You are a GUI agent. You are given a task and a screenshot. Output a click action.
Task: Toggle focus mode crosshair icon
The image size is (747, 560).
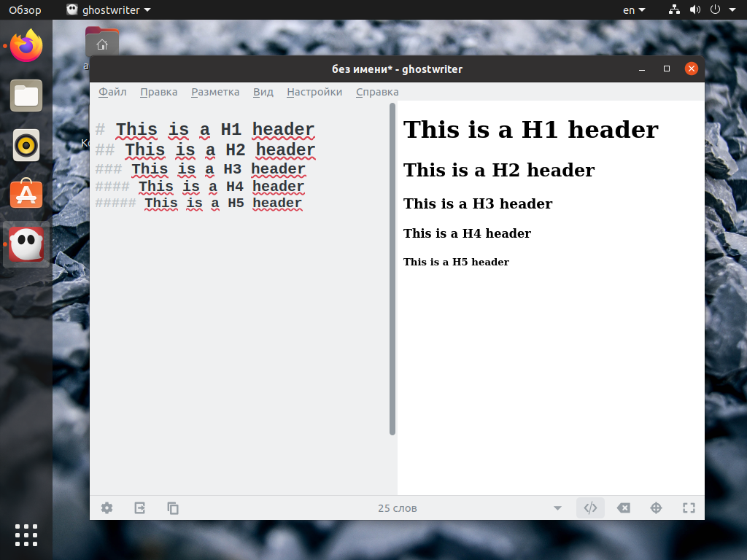[656, 508]
